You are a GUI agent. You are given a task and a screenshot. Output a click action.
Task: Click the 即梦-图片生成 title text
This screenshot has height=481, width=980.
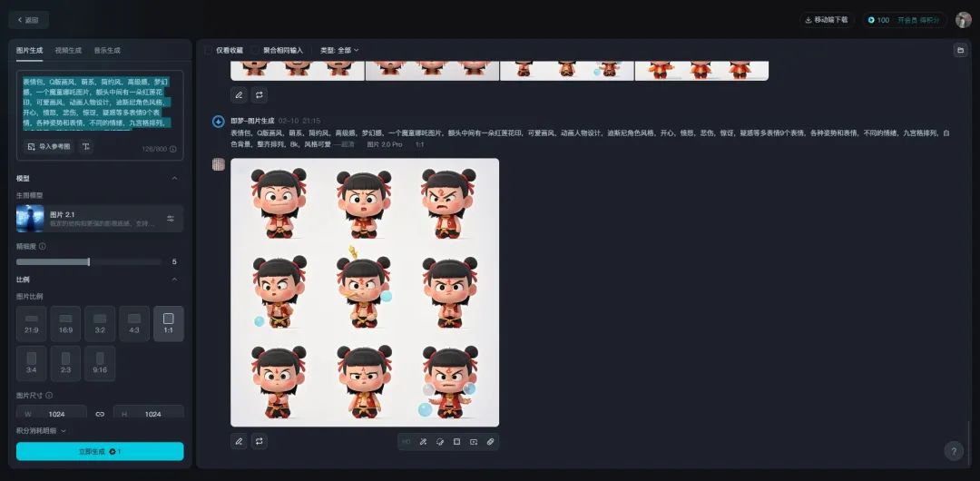252,121
